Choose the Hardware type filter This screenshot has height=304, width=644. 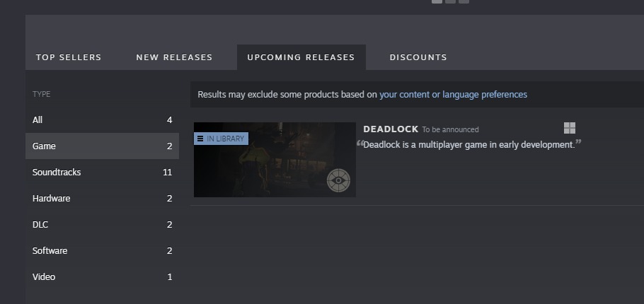click(102, 199)
